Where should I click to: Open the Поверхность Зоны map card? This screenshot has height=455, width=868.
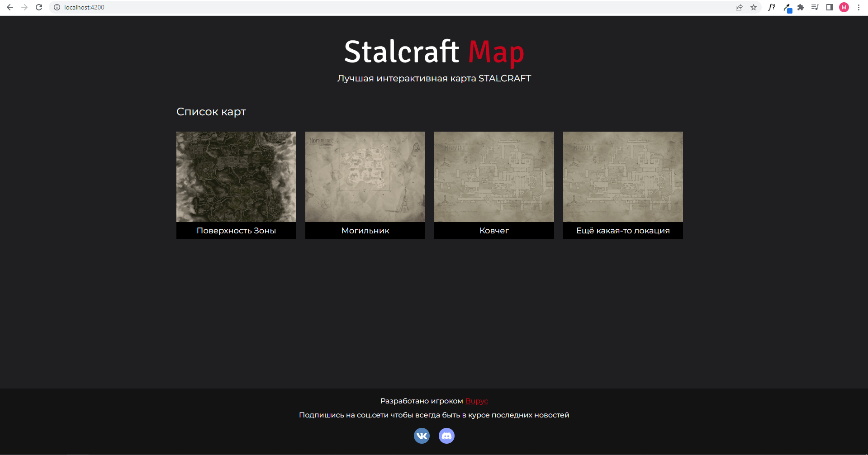[x=236, y=185]
